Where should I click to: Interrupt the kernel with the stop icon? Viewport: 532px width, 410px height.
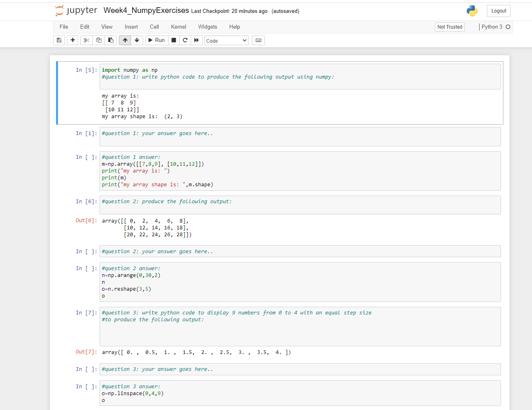click(x=174, y=40)
